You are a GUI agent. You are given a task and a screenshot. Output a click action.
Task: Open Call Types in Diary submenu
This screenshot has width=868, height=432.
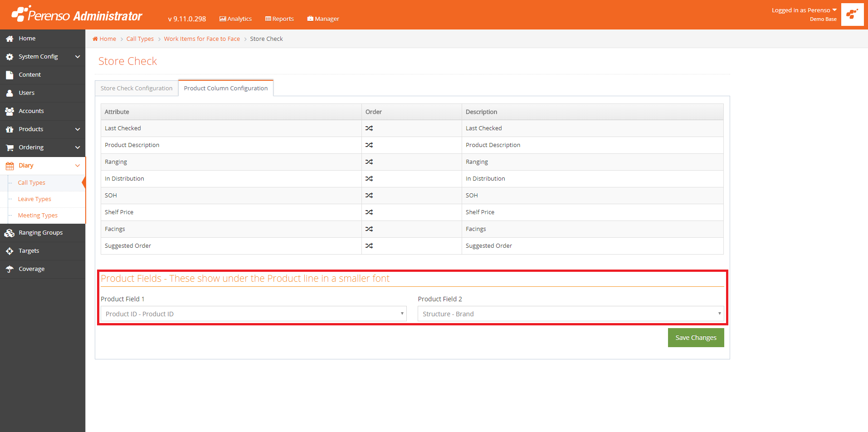pos(32,183)
